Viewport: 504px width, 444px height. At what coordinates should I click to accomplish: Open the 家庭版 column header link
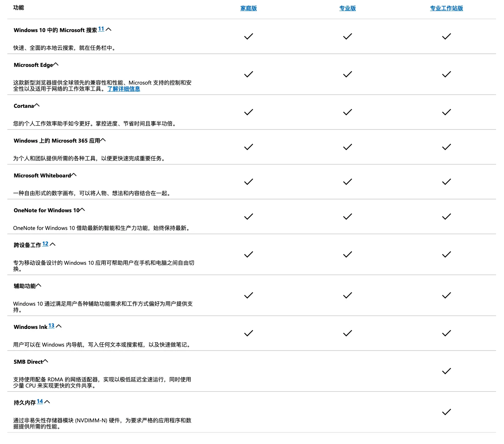(x=248, y=8)
